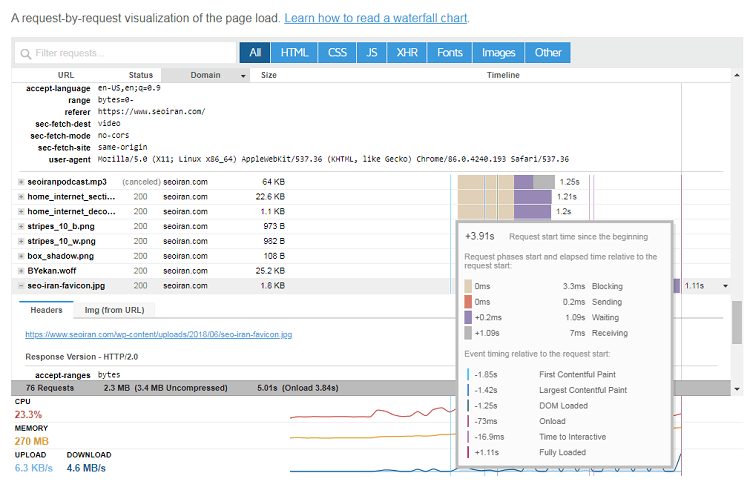
Task: Expand the seoiranpodcast.mp3 request row
Action: pos(21,182)
